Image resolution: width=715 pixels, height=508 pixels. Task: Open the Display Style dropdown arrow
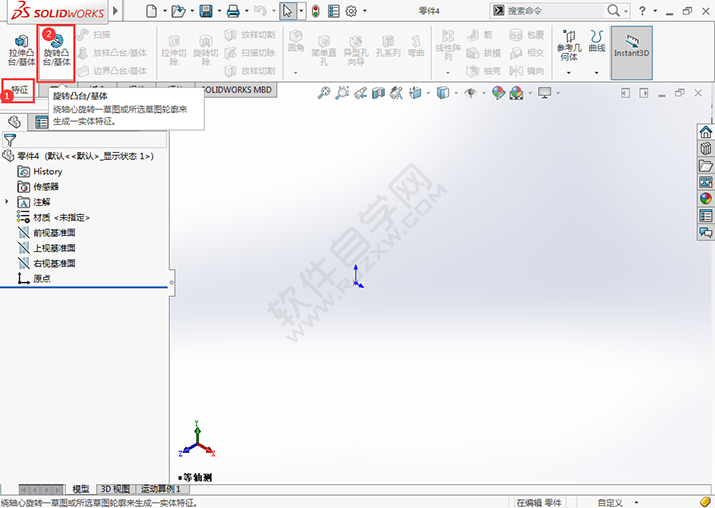pyautogui.click(x=456, y=93)
